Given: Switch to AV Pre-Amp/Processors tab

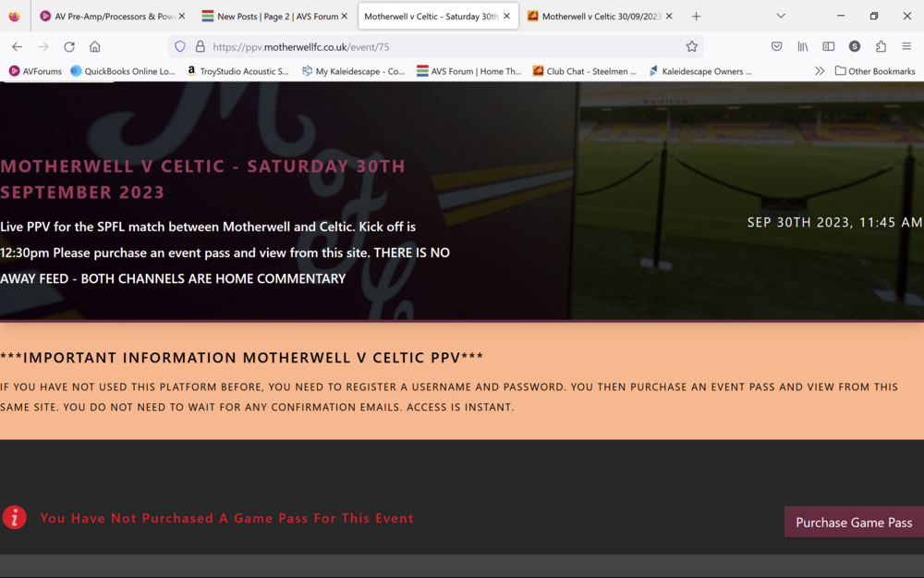Looking at the screenshot, I should click(113, 17).
